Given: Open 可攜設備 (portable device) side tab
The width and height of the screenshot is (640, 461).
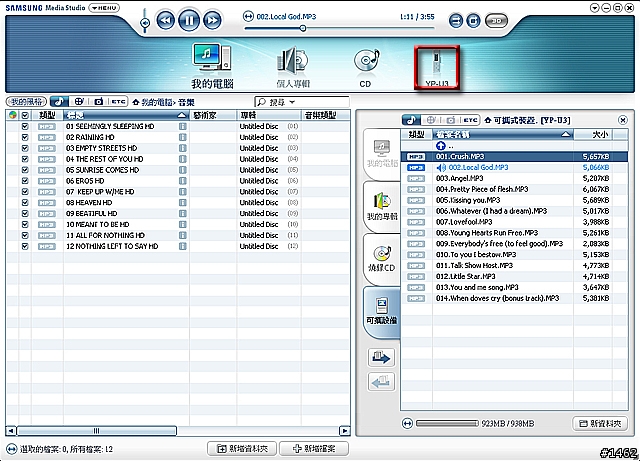Looking at the screenshot, I should pyautogui.click(x=382, y=312).
